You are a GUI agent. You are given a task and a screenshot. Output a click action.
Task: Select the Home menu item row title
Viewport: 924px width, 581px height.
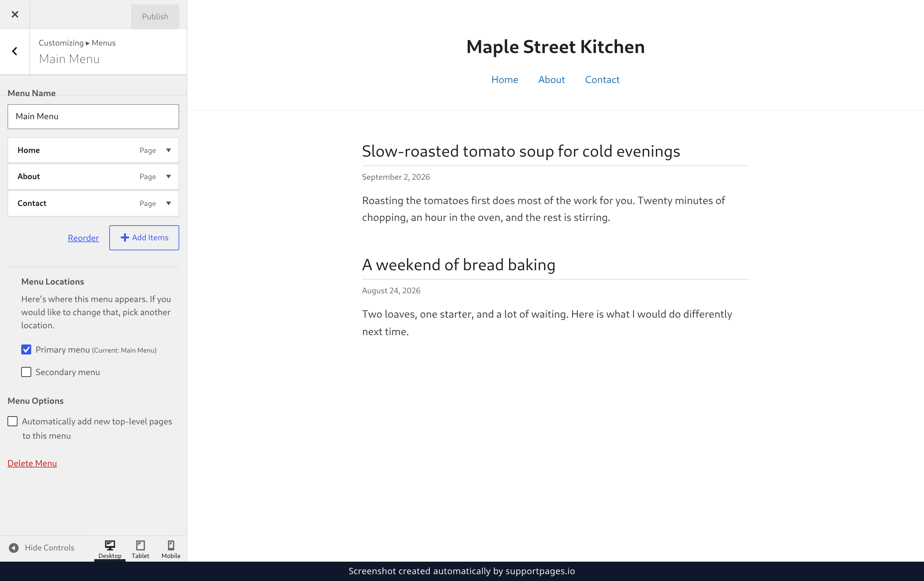tap(28, 150)
